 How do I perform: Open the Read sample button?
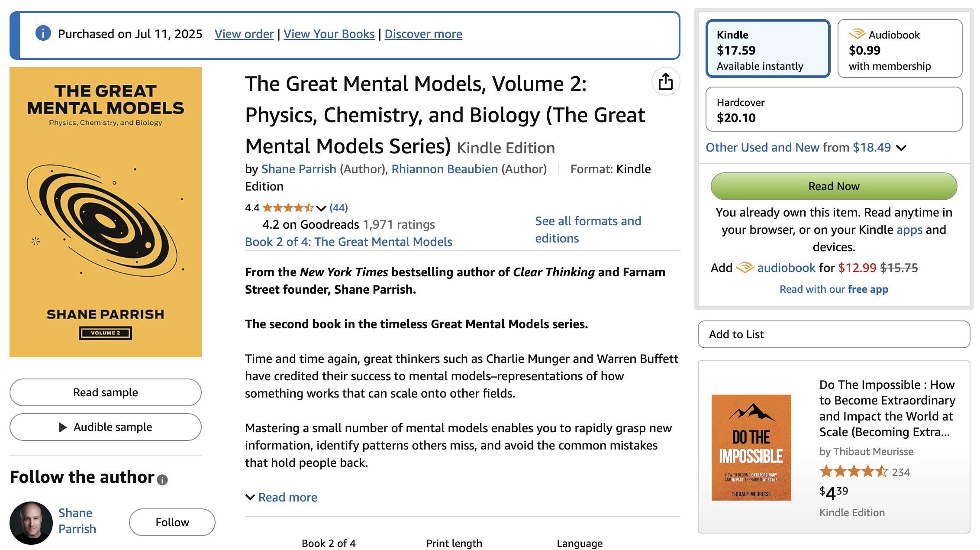coord(105,392)
